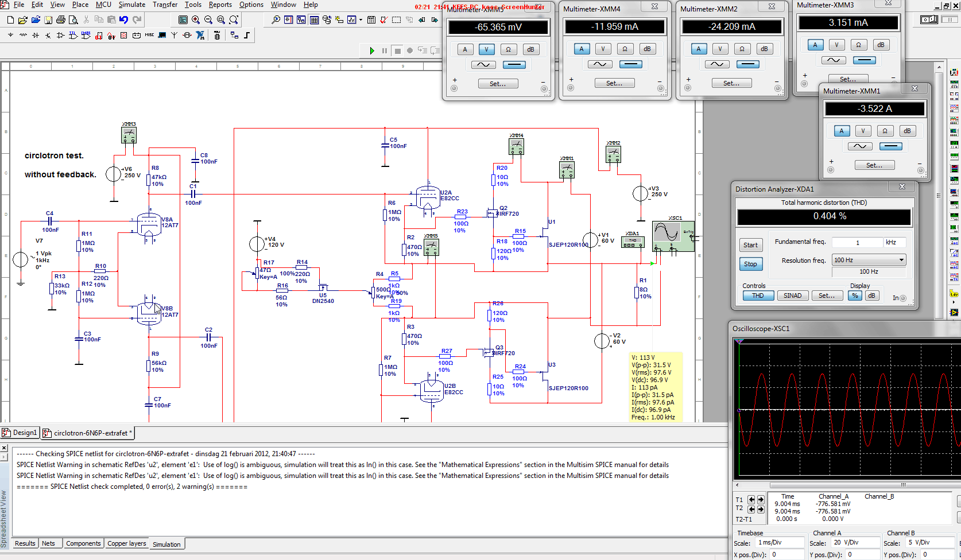This screenshot has height=560, width=961.
Task: Open the fundamental frequency kHz unit selector
Action: tap(894, 242)
